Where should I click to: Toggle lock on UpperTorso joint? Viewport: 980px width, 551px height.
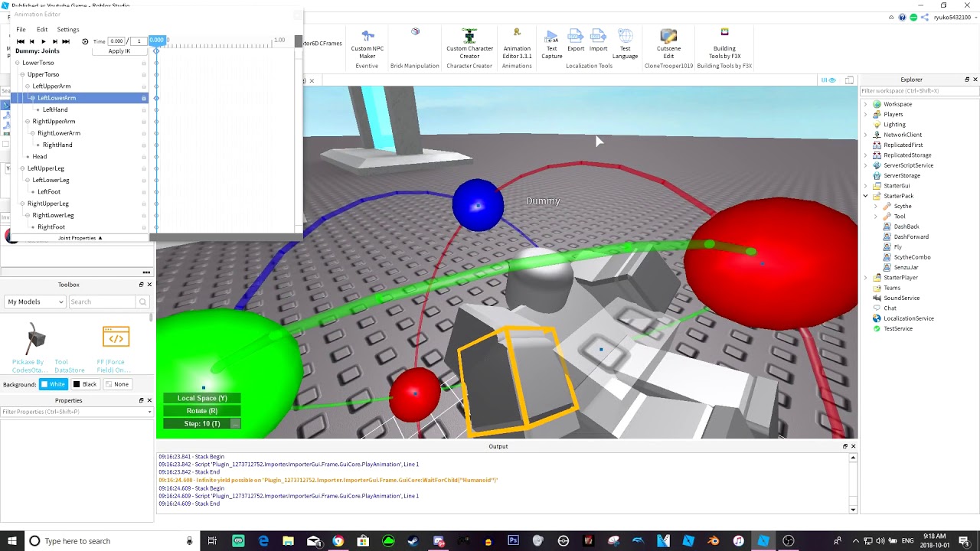[144, 74]
